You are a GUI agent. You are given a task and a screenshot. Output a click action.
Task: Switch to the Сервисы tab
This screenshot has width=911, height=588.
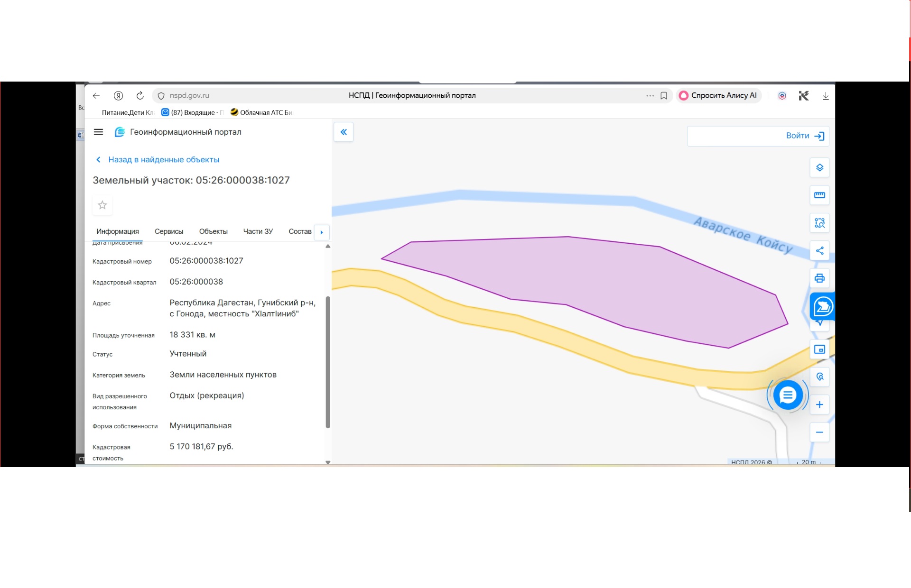[x=169, y=231]
